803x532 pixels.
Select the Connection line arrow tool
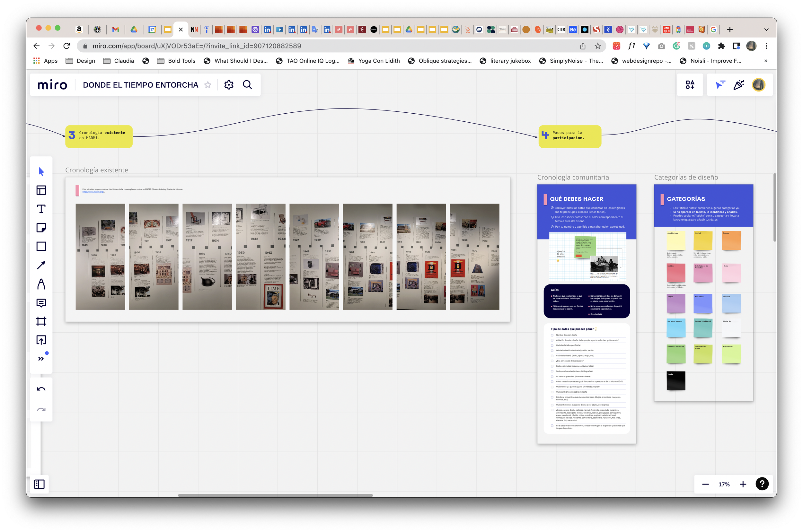coord(41,265)
